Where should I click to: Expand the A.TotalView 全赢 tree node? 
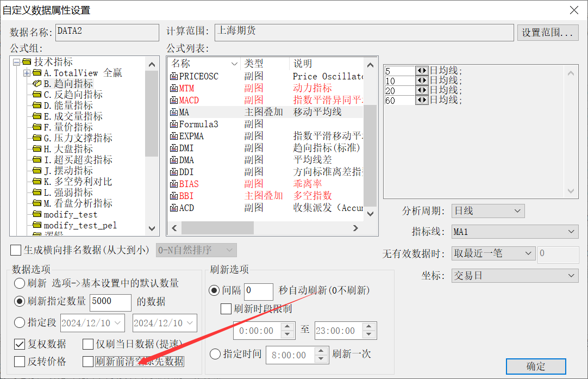point(27,73)
